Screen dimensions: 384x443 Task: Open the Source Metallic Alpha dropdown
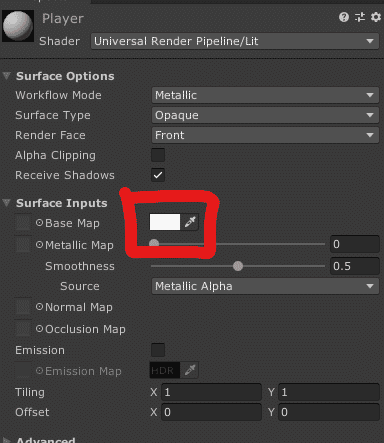pyautogui.click(x=265, y=286)
